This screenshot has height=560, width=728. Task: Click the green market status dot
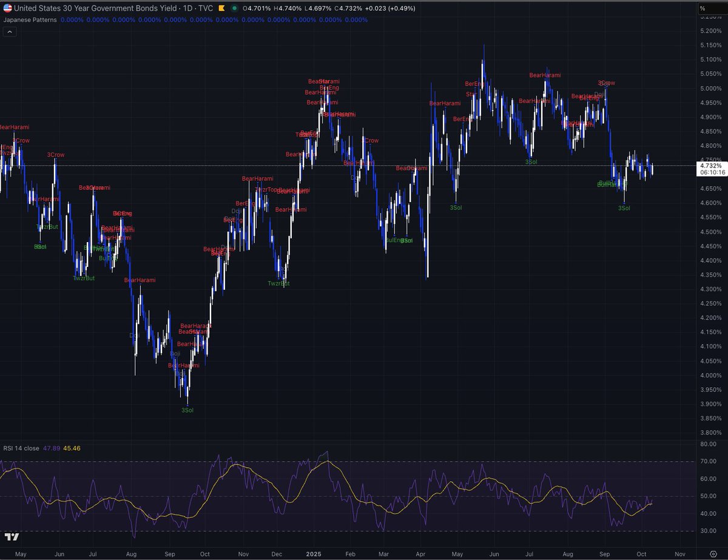pos(235,8)
